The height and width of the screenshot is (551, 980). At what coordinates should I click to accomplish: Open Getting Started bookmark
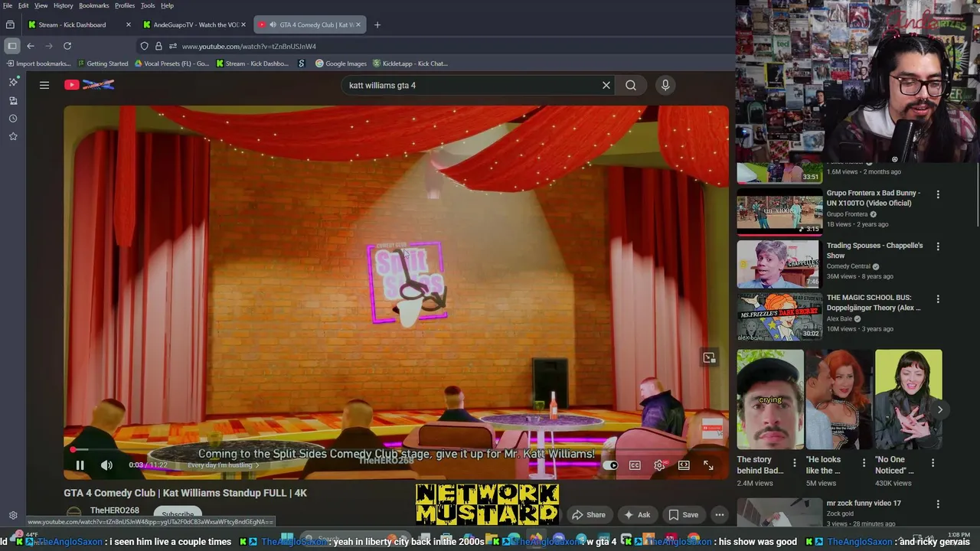pyautogui.click(x=102, y=64)
